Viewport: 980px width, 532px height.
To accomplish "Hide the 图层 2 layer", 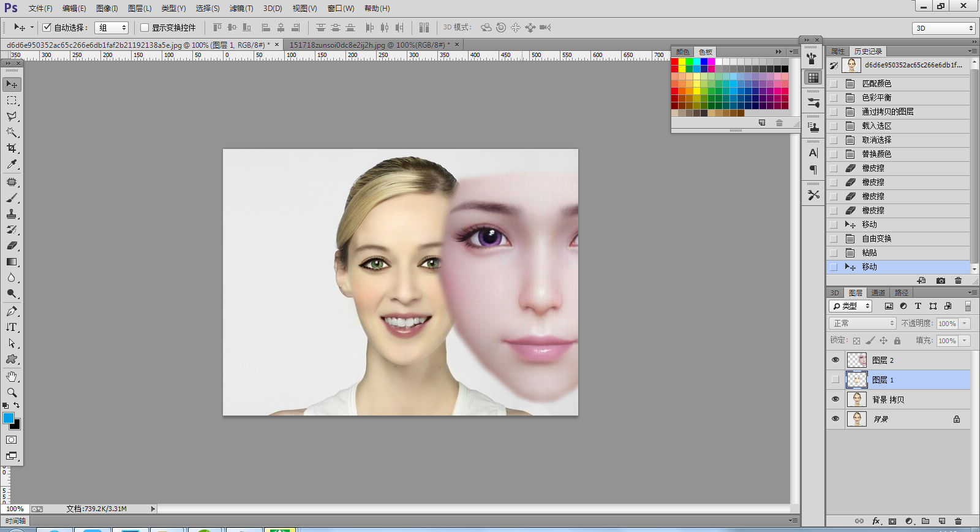I will (835, 360).
